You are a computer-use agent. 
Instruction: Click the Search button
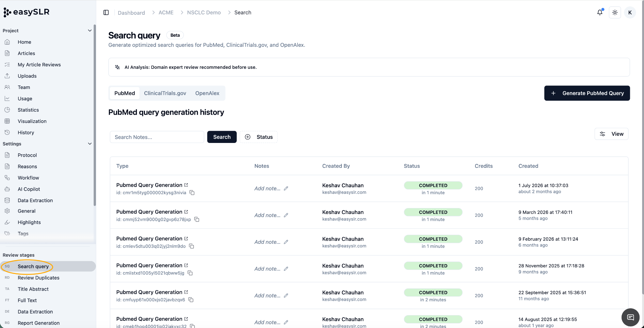(222, 137)
